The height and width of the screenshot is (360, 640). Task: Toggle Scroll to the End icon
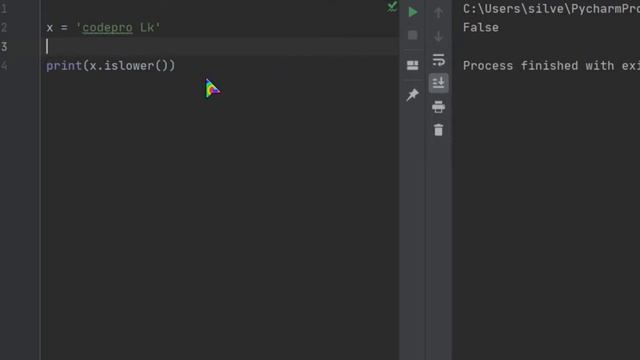pyautogui.click(x=439, y=83)
